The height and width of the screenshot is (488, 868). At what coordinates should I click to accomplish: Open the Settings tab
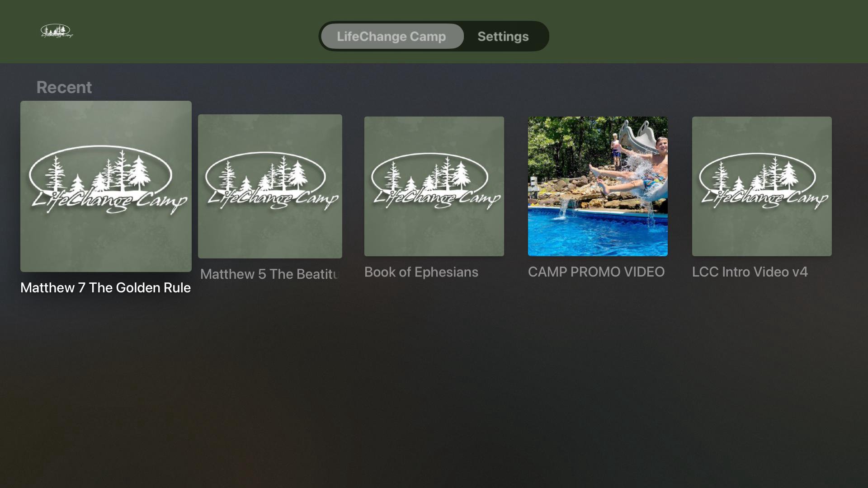[x=503, y=36]
